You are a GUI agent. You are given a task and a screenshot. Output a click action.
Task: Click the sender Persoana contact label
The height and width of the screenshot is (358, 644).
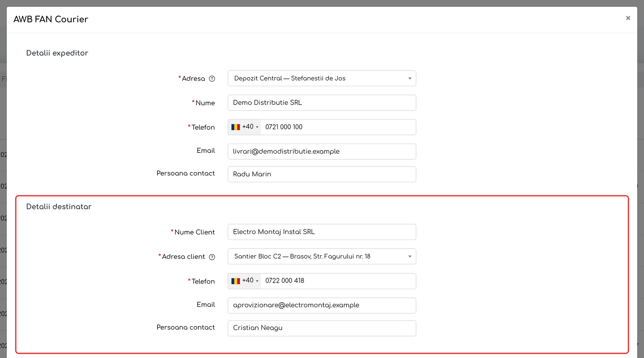(x=185, y=173)
